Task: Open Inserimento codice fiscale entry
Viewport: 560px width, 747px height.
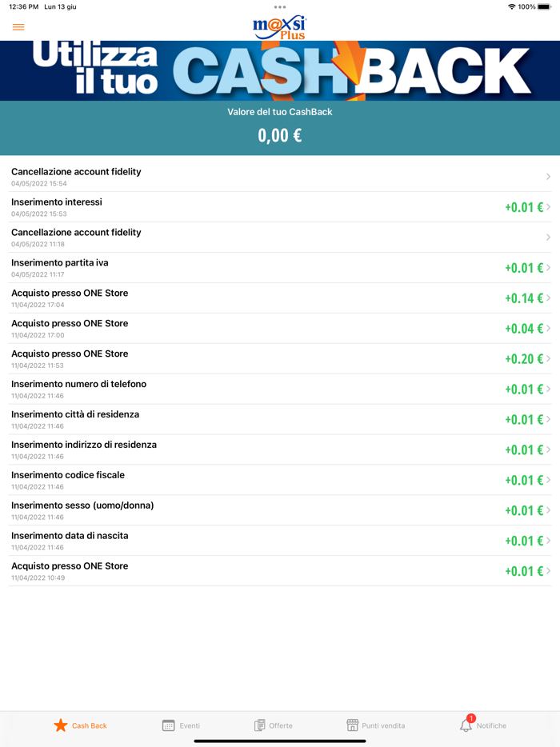Action: tap(280, 480)
